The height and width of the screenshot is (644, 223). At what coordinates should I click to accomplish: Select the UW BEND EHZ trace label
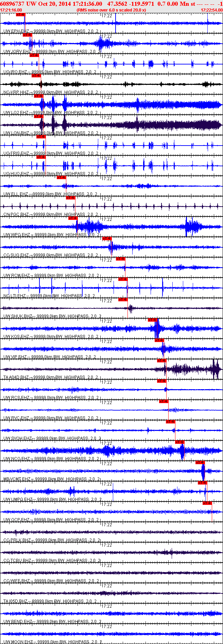tap(53, 622)
